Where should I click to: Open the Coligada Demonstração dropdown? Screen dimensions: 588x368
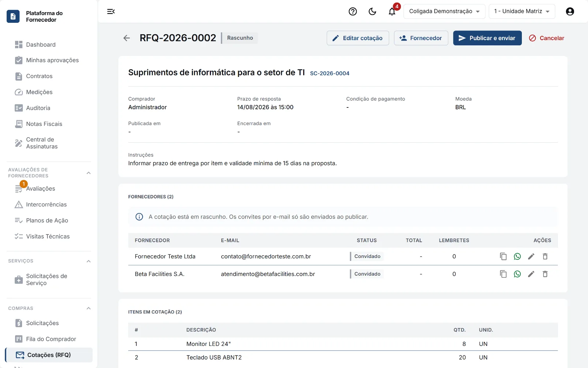pos(444,11)
